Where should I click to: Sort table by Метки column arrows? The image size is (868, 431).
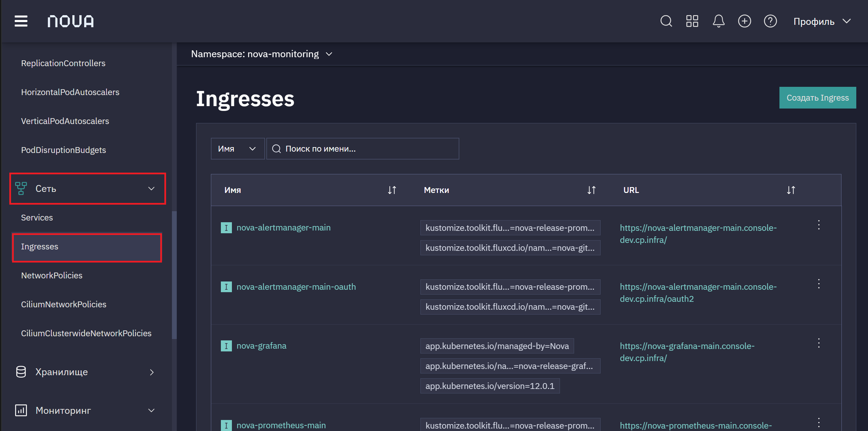point(591,190)
